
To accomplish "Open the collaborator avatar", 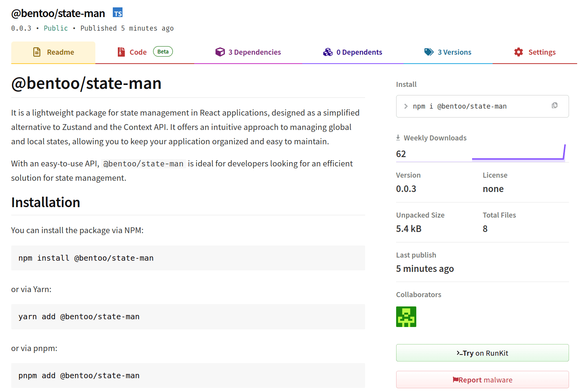I will [406, 317].
